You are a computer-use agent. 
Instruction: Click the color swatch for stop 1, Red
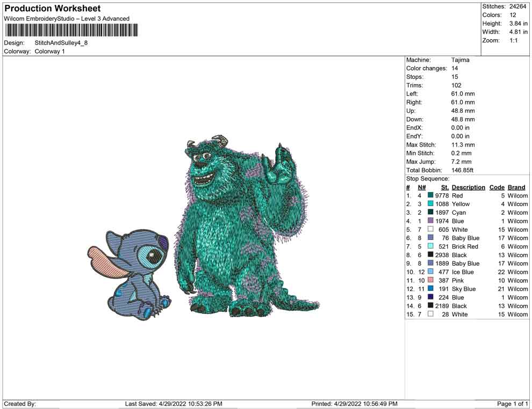point(430,195)
